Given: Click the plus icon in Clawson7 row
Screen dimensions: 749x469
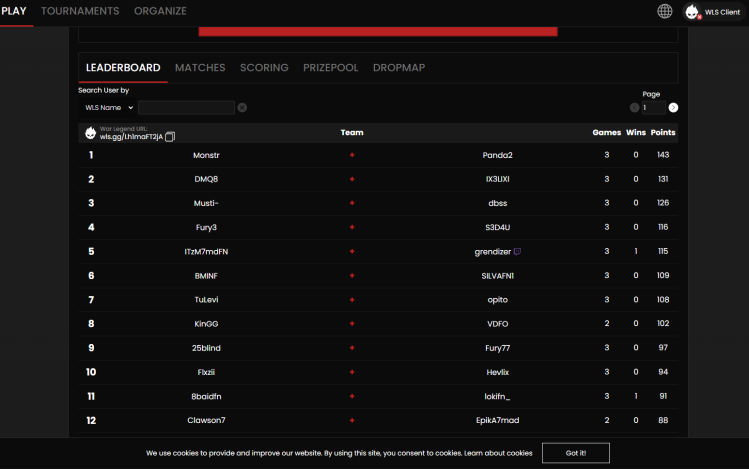Looking at the screenshot, I should 352,420.
